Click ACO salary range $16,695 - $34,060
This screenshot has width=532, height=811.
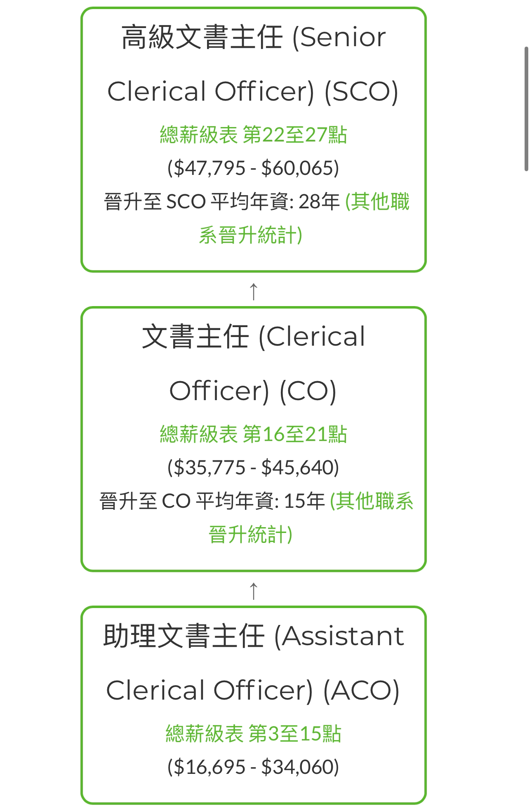click(x=253, y=767)
